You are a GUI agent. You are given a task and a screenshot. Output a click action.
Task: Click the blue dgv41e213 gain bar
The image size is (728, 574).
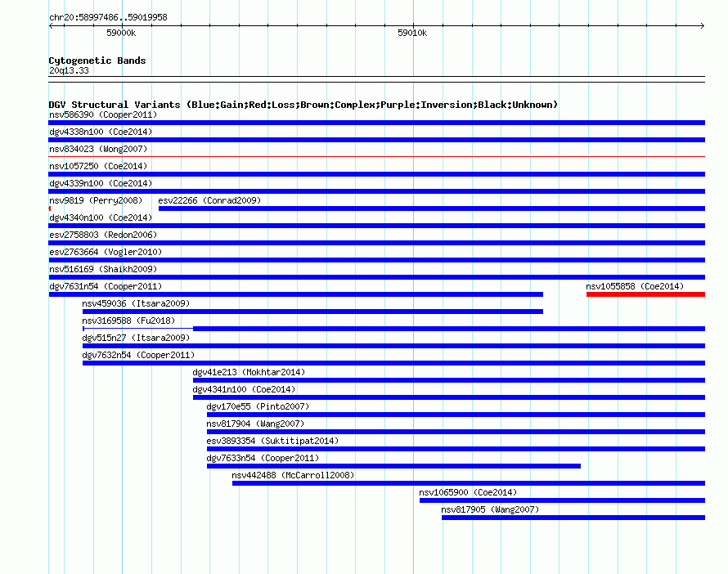[x=449, y=380]
